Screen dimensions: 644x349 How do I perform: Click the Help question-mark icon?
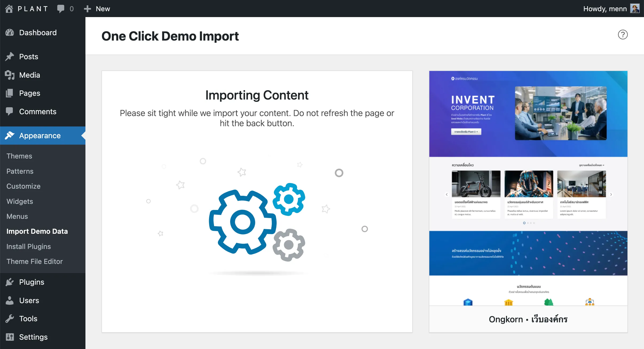pos(622,34)
